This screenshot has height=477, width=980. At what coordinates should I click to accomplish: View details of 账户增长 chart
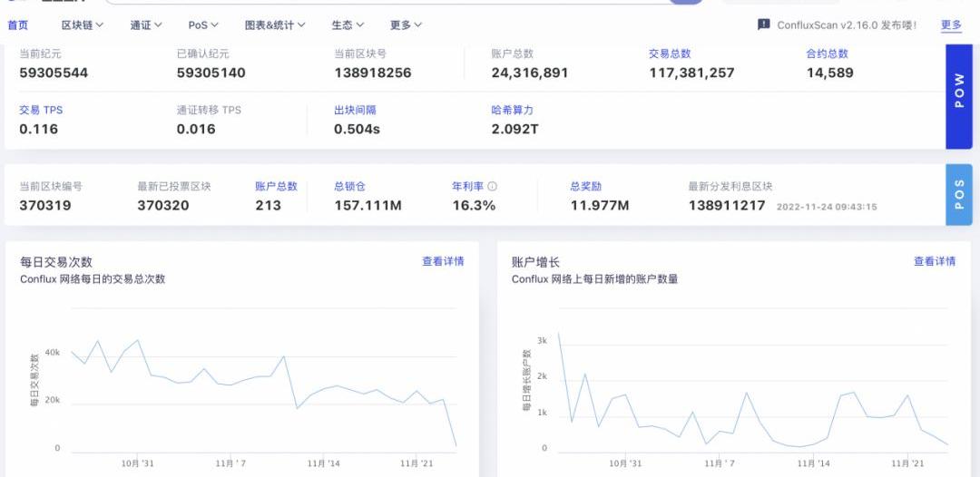935,261
